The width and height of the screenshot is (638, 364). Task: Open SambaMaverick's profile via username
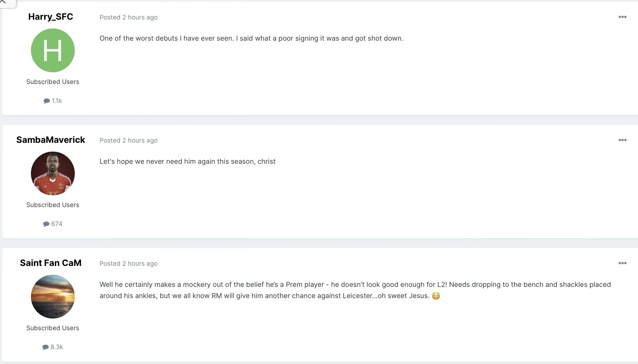coord(51,140)
